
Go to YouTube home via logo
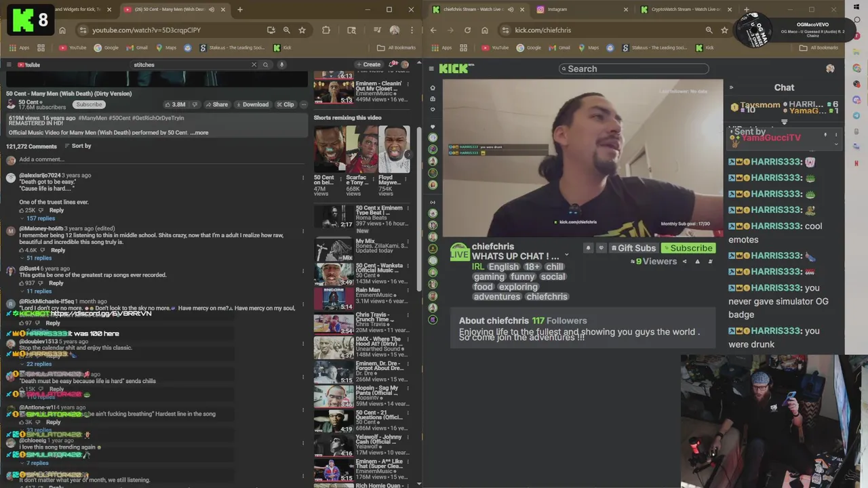pos(28,64)
